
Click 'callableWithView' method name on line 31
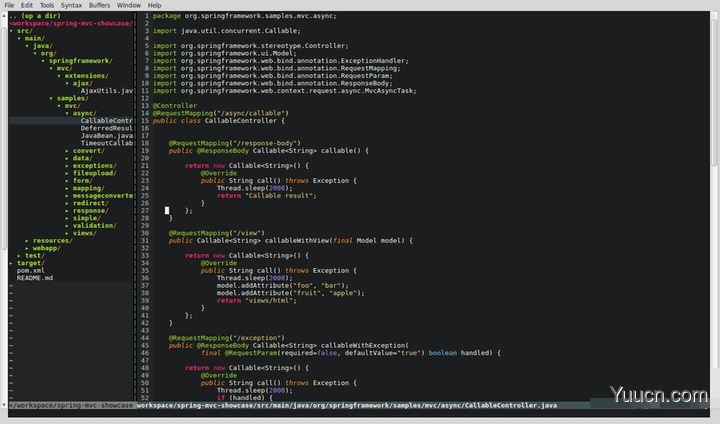(x=297, y=241)
